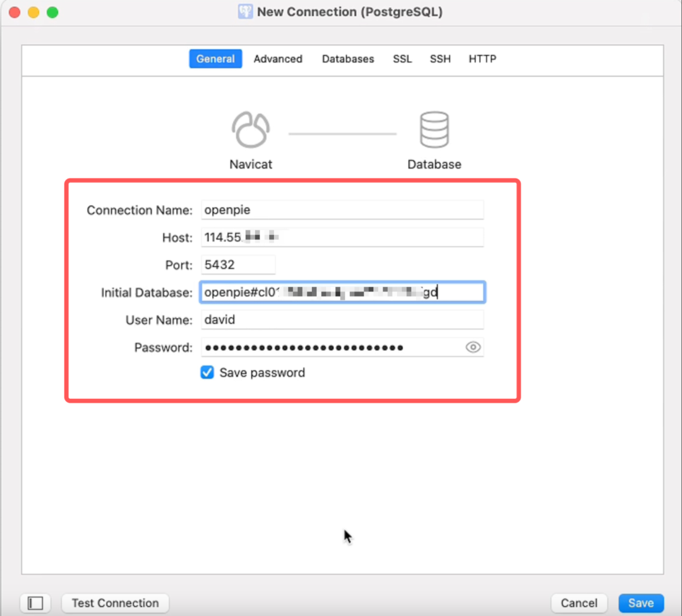The height and width of the screenshot is (616, 682).
Task: Click the Navicat caption under the logo
Action: click(251, 164)
